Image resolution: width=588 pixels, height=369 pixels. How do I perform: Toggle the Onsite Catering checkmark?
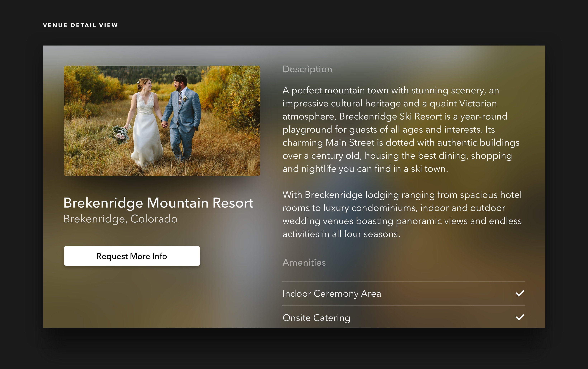pos(520,317)
